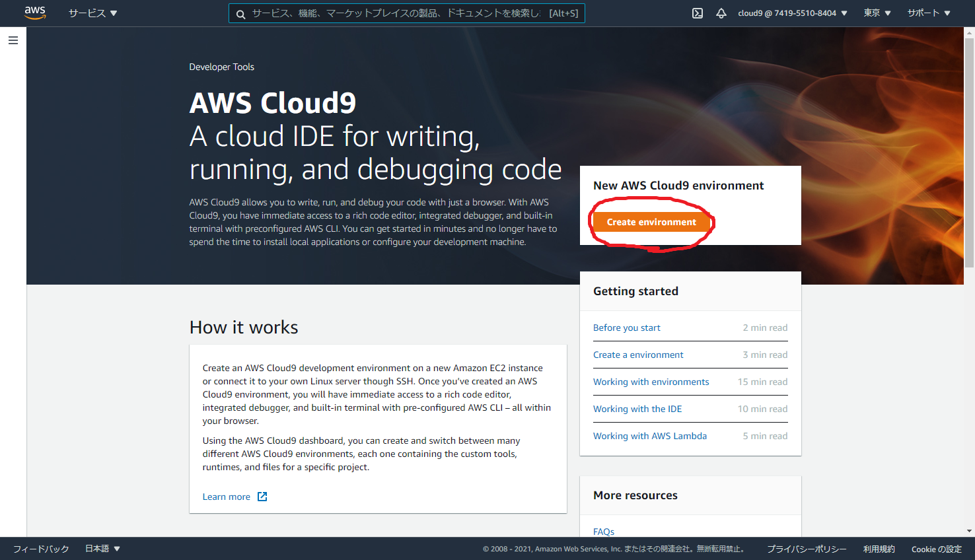Click the Amazon Web Services copyright notice
Viewport: 975px width, 560px height.
click(615, 549)
